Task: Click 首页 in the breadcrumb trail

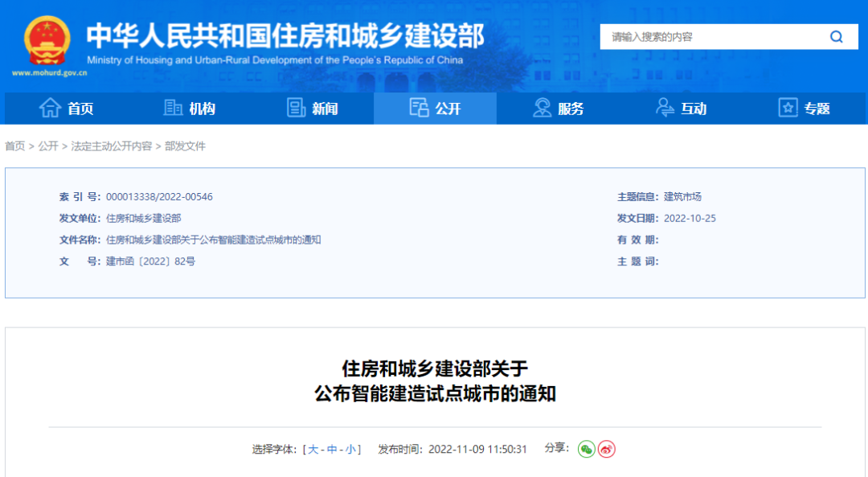Action: pos(15,146)
